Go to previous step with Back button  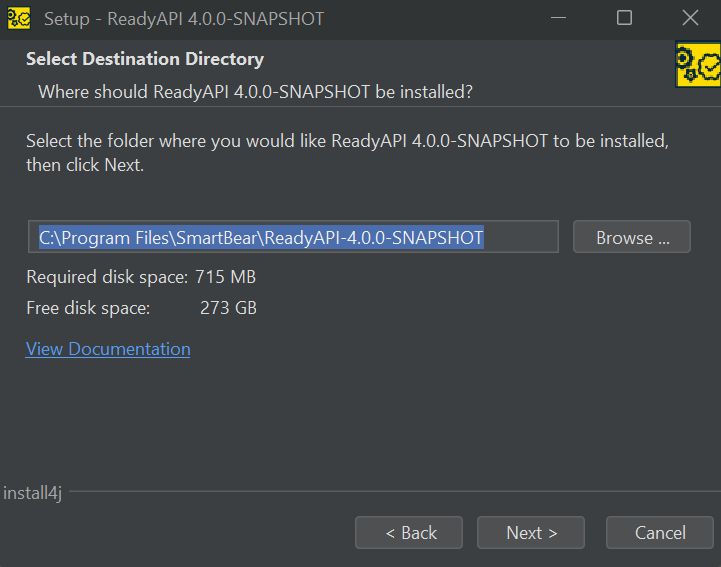(409, 533)
